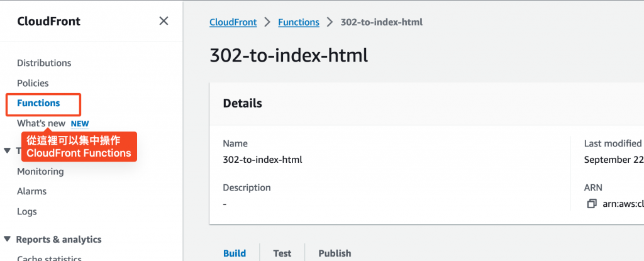The height and width of the screenshot is (261, 644).
Task: Switch to the Build tab
Action: 235,253
